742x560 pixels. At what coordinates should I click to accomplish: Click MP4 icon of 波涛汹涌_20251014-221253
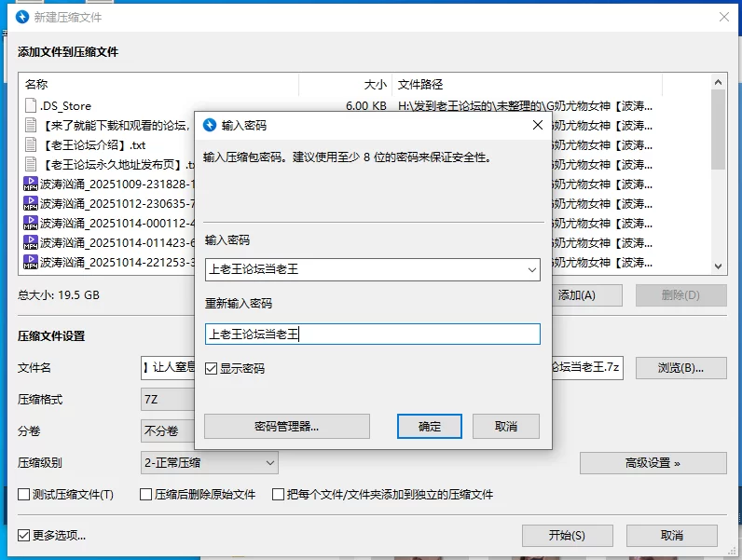coord(30,262)
